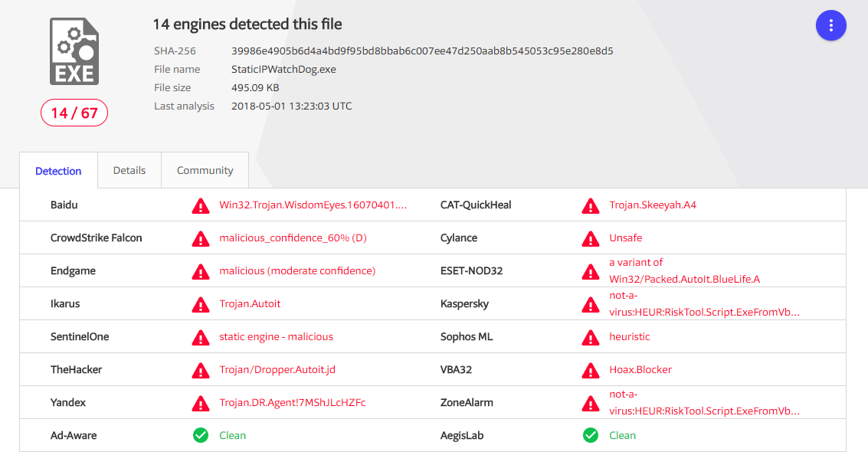Click the engine name TheHacker
The width and height of the screenshot is (868, 452).
coord(77,369)
